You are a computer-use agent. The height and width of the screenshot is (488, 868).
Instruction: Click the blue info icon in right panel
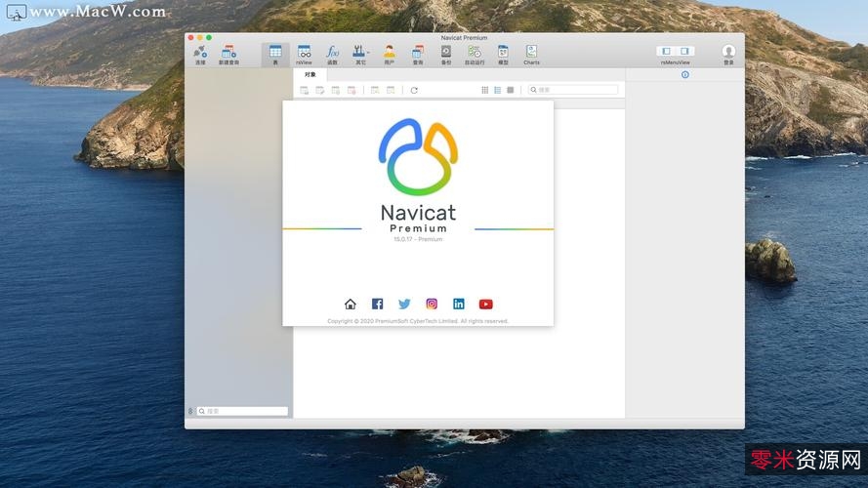pos(685,75)
